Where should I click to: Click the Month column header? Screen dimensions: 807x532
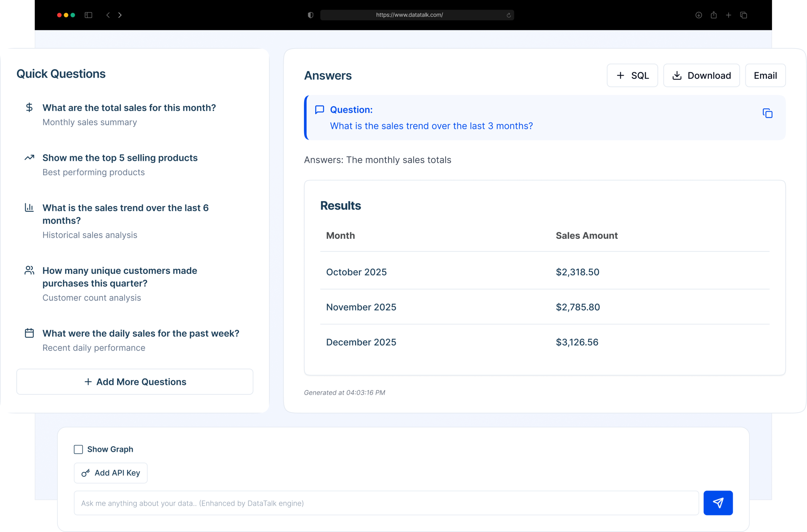[340, 236]
